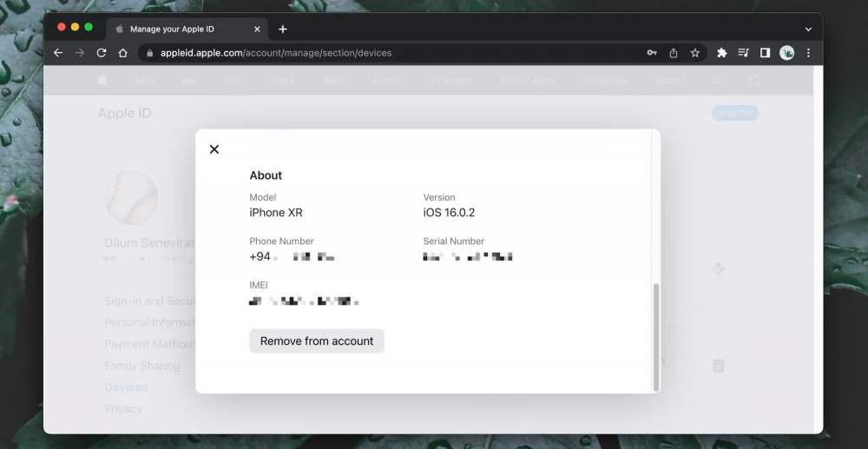Open a new browser tab

pos(283,29)
